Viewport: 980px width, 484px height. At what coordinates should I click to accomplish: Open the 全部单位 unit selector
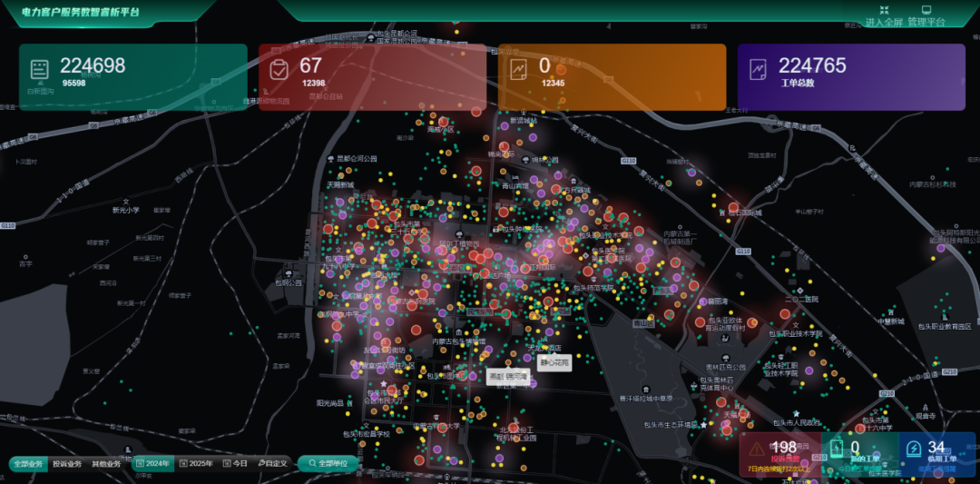click(333, 464)
